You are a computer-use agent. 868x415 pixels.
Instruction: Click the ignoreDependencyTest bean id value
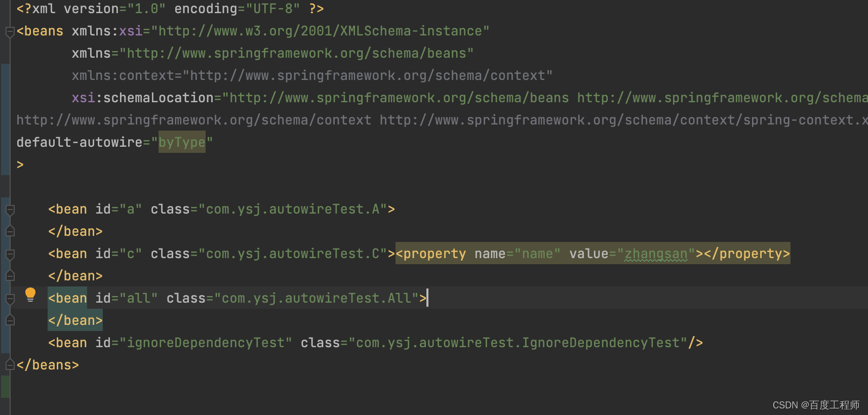pyautogui.click(x=206, y=343)
